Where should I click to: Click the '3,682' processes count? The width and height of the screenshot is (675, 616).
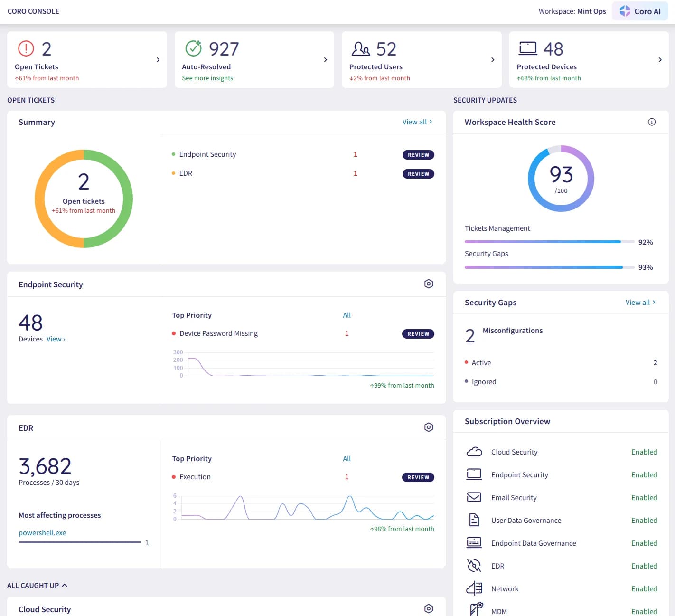pyautogui.click(x=45, y=466)
